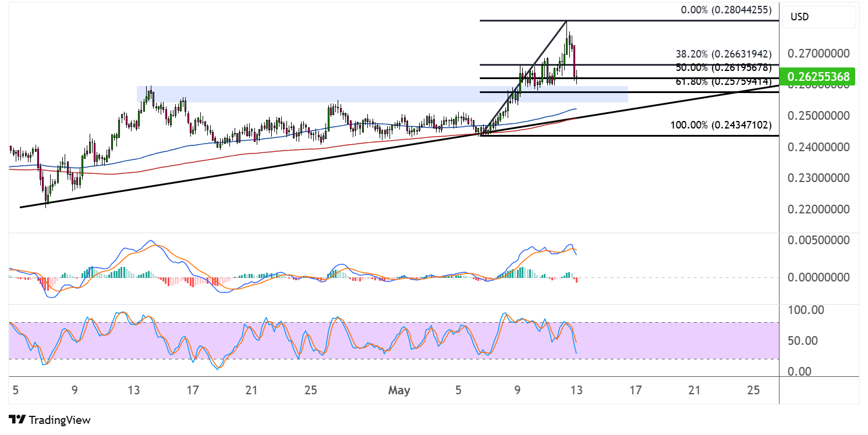Click the TradingView logo link
868x435 pixels.
(x=49, y=419)
